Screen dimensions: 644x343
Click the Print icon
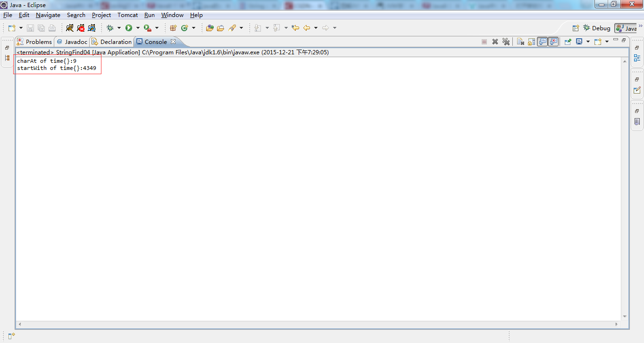click(x=52, y=28)
